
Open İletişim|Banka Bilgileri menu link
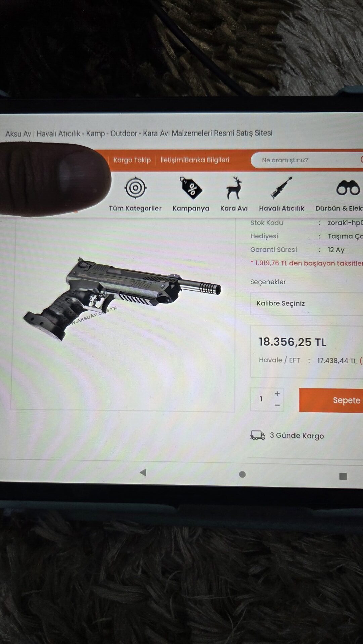point(195,160)
